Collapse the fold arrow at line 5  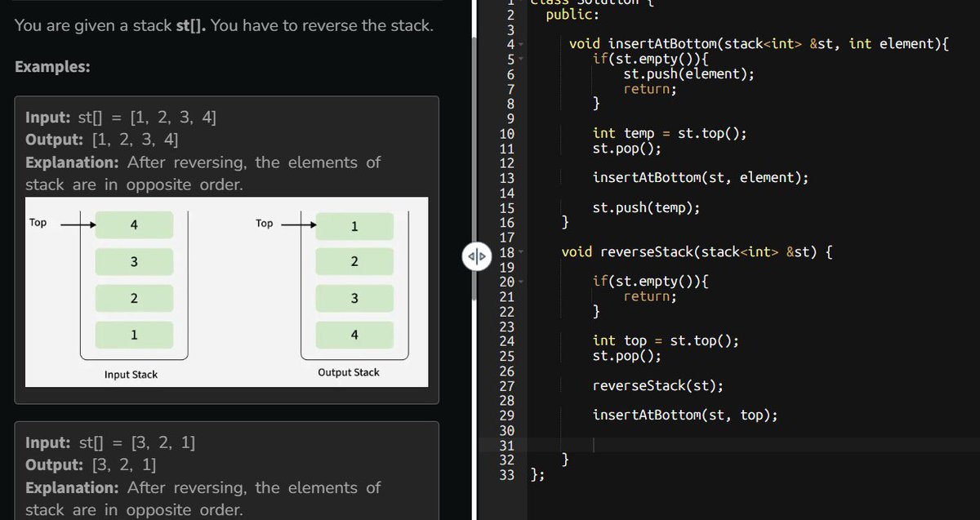[x=522, y=59]
